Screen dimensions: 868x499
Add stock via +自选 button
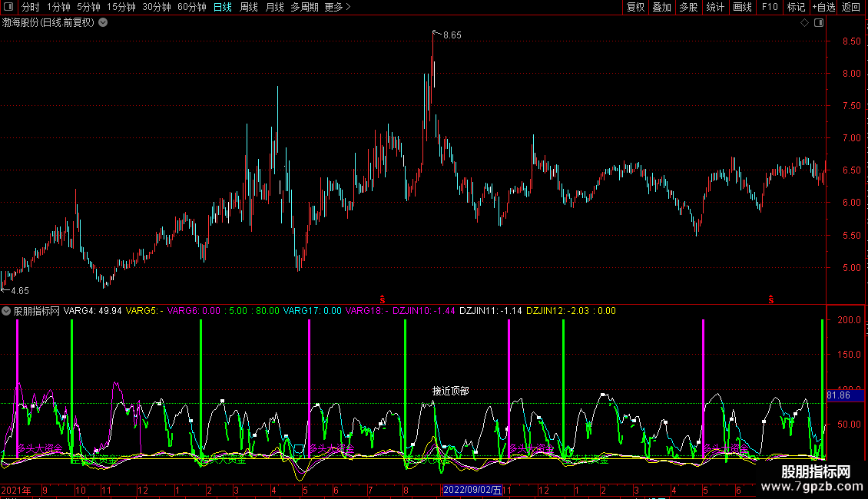point(823,8)
